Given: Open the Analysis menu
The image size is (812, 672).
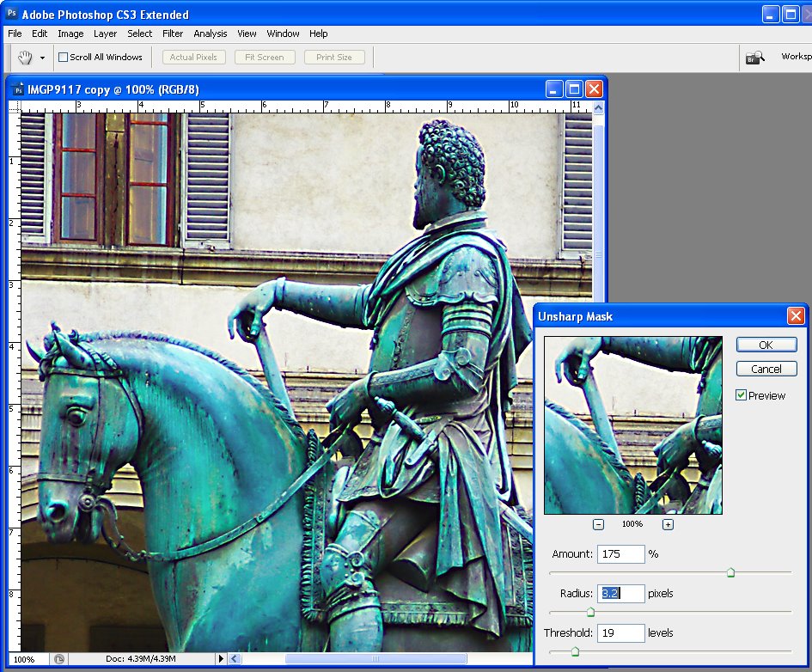Looking at the screenshot, I should [x=211, y=34].
